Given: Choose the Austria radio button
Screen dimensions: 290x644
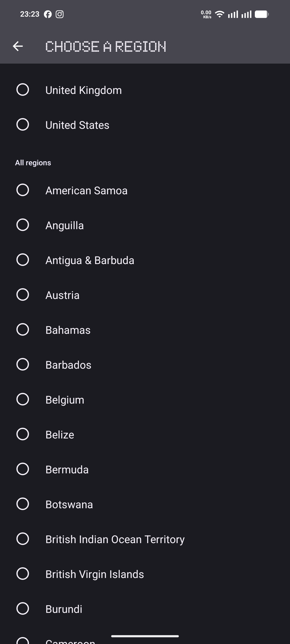Looking at the screenshot, I should 23,295.
